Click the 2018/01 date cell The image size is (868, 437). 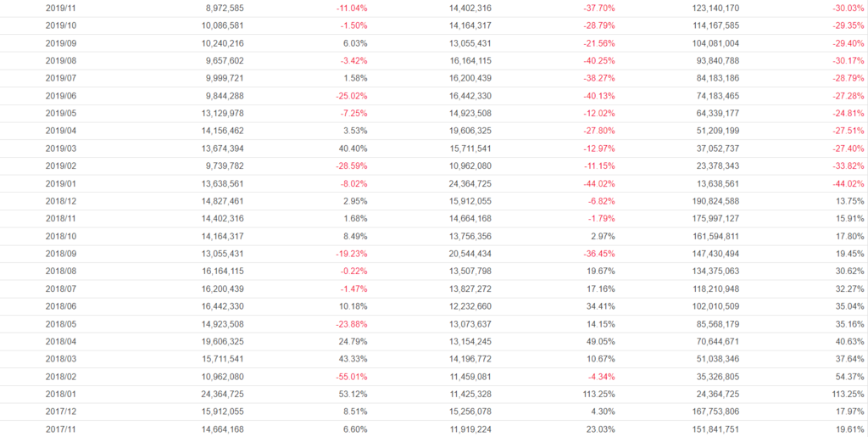tap(60, 394)
